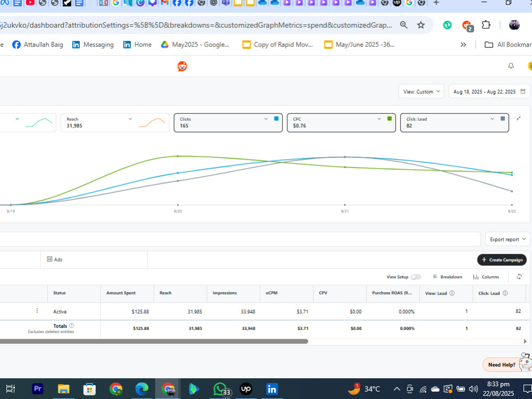Click the table scroll right arrow
Viewport: 532px width, 399px height.
click(x=525, y=342)
